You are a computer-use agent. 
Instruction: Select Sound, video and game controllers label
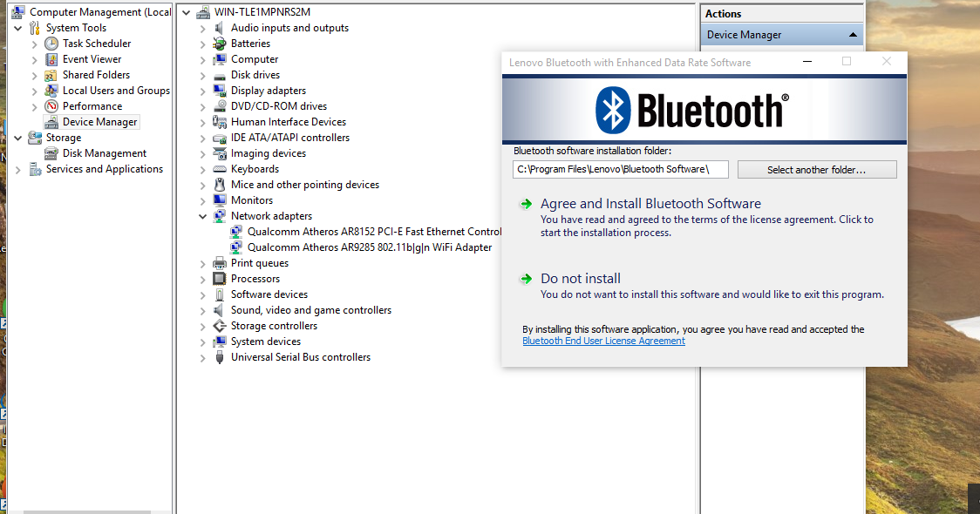click(x=311, y=310)
